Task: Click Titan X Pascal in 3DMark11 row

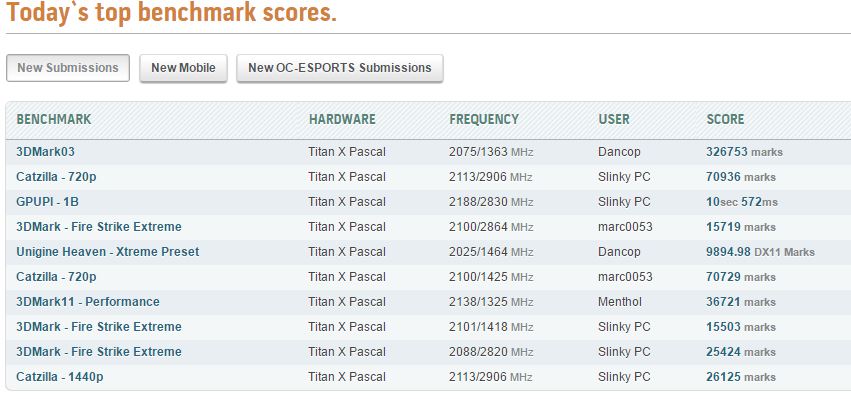Action: point(347,302)
